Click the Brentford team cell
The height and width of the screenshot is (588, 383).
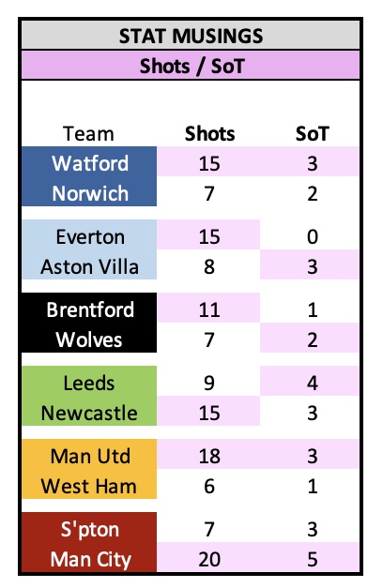click(x=89, y=308)
